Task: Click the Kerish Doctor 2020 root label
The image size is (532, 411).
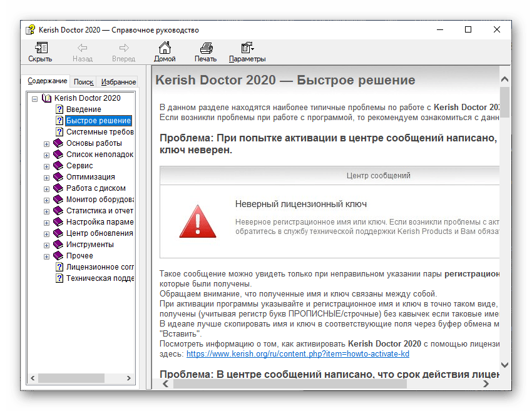Action: pyautogui.click(x=87, y=98)
